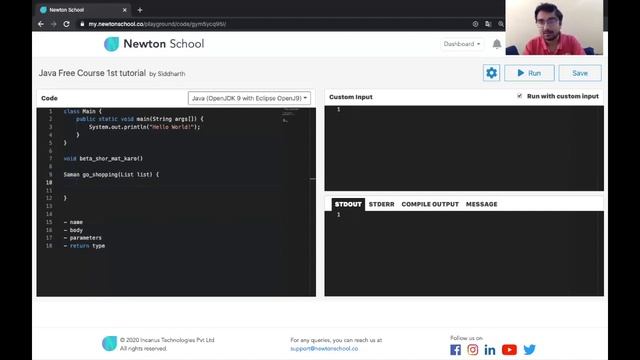Click the Newton School logo
This screenshot has width=640, height=360.
[x=154, y=44]
